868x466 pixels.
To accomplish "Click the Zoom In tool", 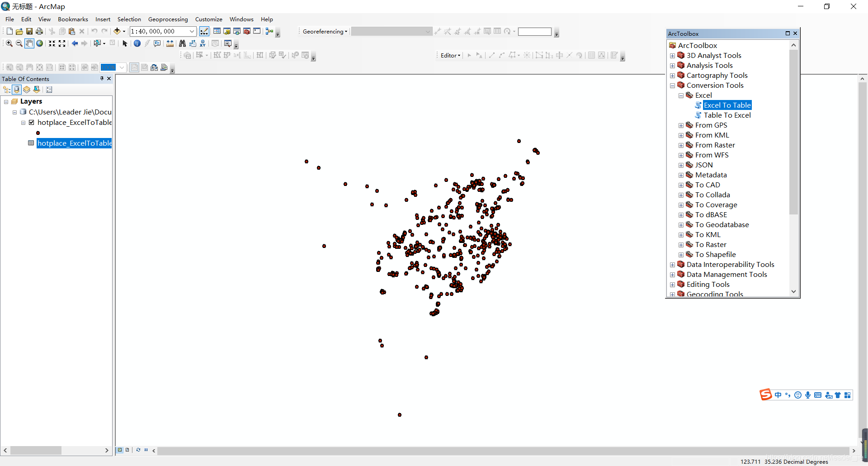I will [x=9, y=43].
